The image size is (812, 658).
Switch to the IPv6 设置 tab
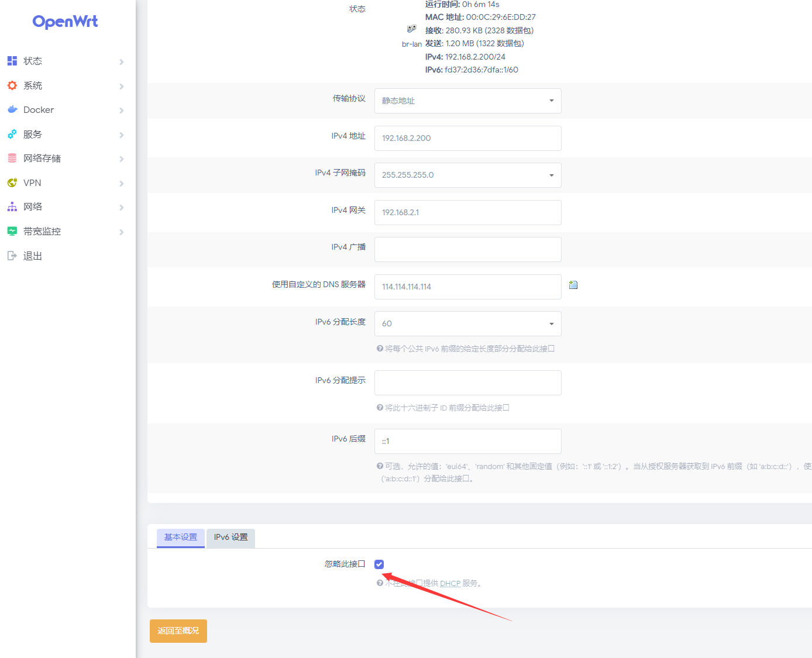tap(230, 538)
